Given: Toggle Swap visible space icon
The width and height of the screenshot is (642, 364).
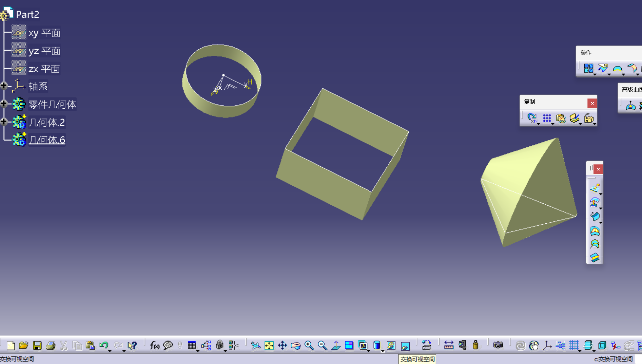Looking at the screenshot, I should click(x=405, y=346).
